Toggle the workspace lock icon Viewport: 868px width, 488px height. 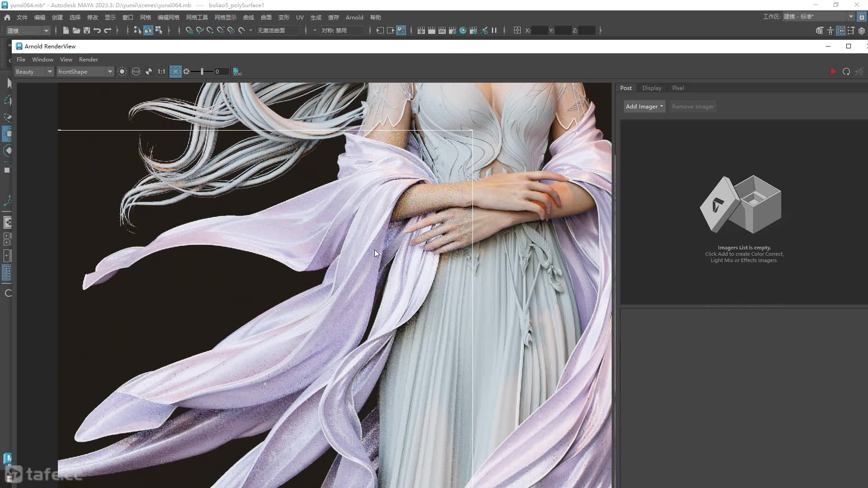(x=862, y=17)
